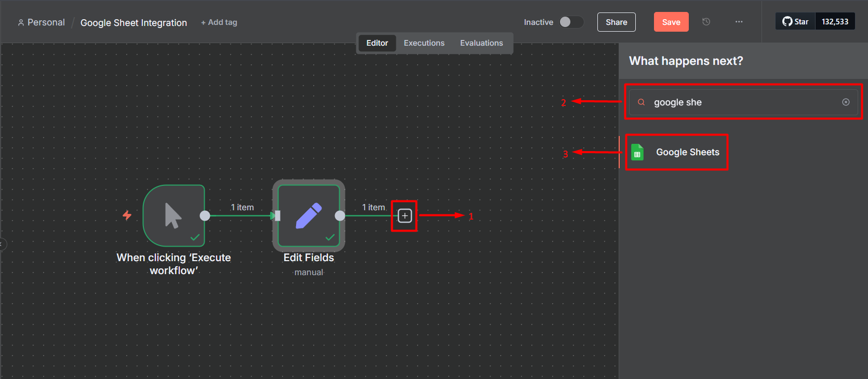Save the workflow
The image size is (868, 379).
[x=671, y=22]
